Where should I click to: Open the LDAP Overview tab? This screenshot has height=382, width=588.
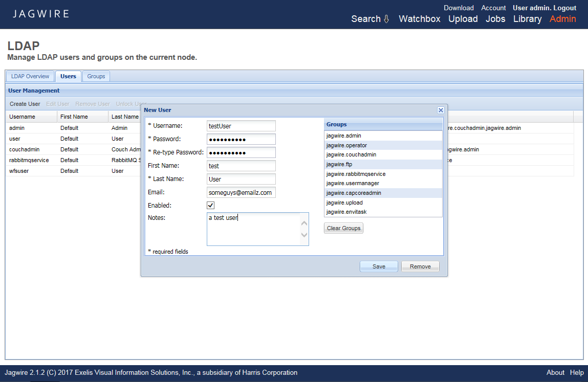(30, 76)
